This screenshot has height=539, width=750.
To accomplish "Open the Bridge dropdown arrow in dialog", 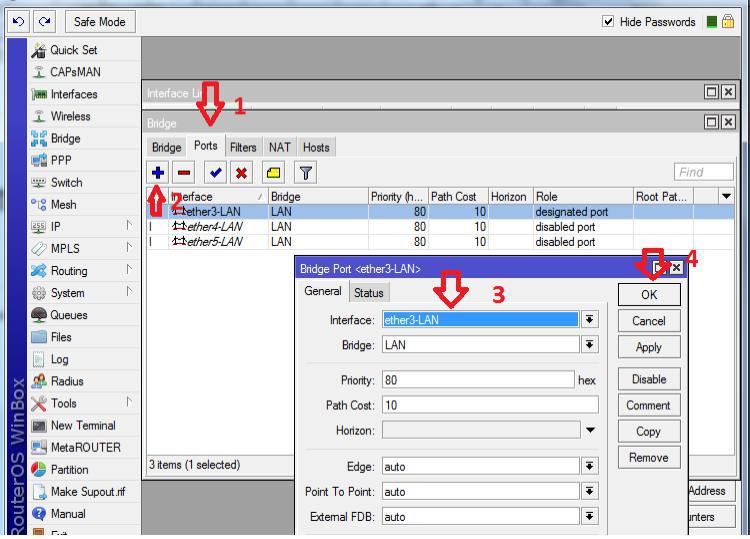I will pos(590,345).
